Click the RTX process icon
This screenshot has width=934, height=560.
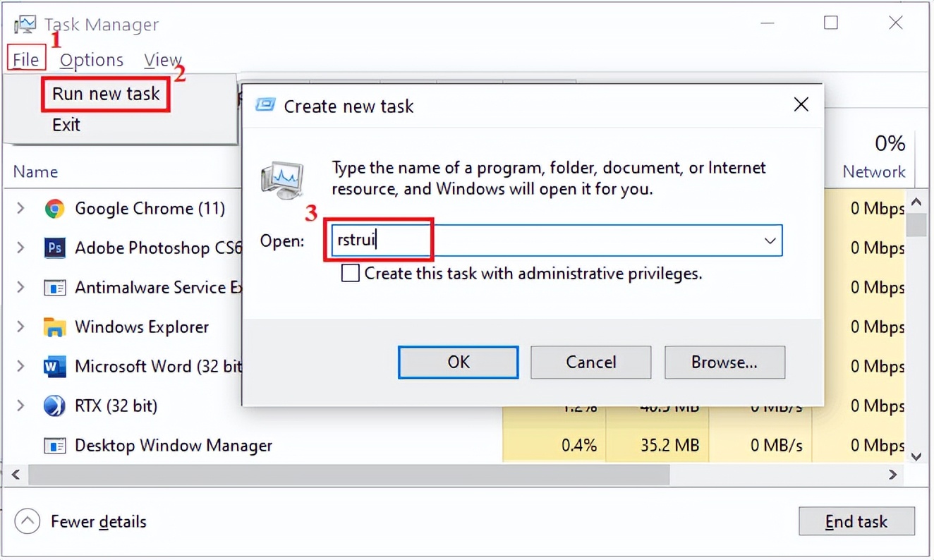[x=54, y=406]
